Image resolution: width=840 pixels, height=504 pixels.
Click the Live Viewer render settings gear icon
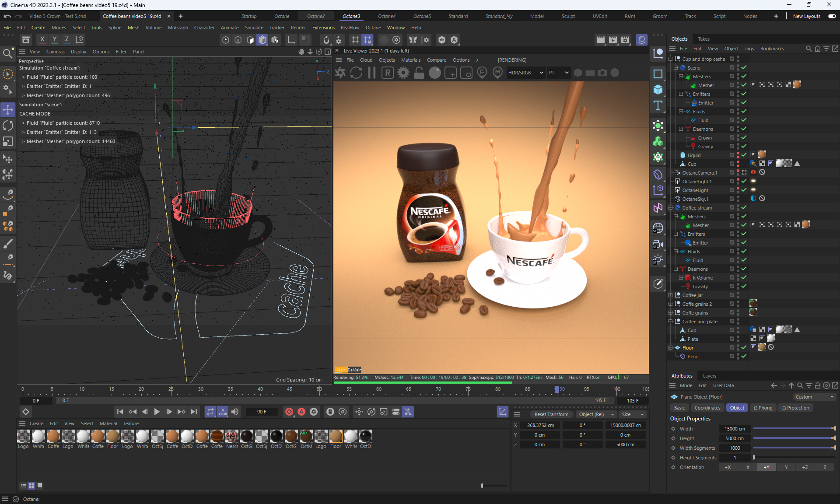coord(403,73)
